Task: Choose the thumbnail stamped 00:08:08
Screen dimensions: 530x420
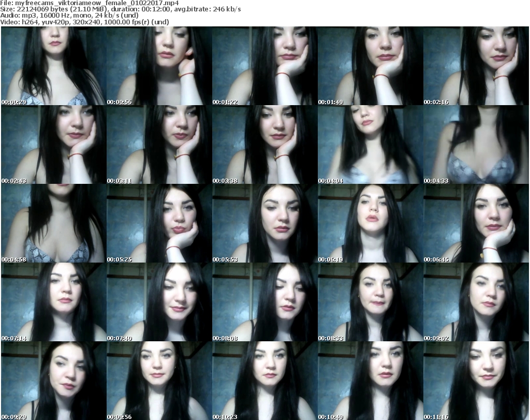Action: tap(264, 302)
